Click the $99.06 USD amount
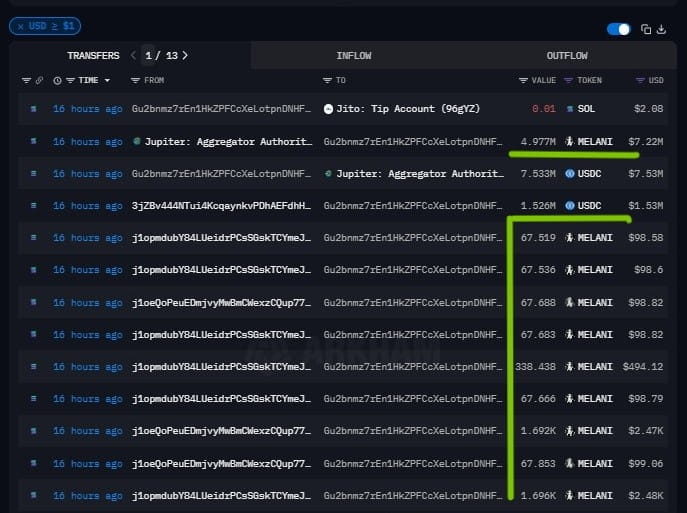This screenshot has height=513, width=687. coord(645,463)
